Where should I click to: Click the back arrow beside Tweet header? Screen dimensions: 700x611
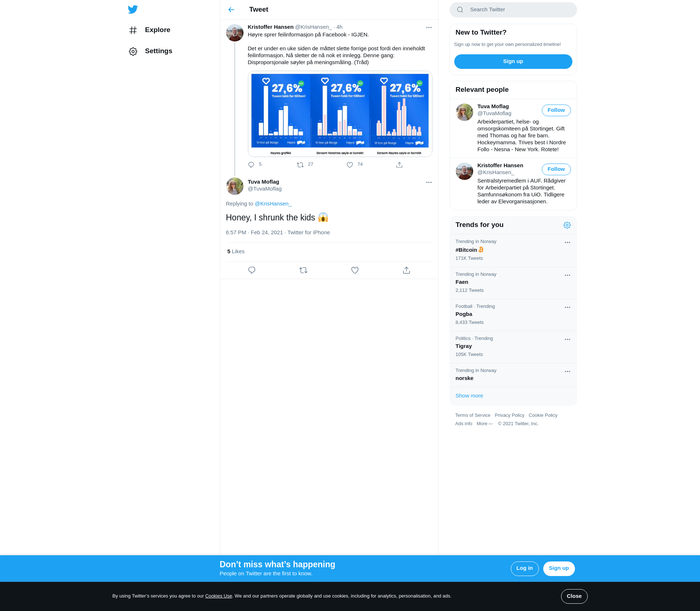click(x=231, y=10)
